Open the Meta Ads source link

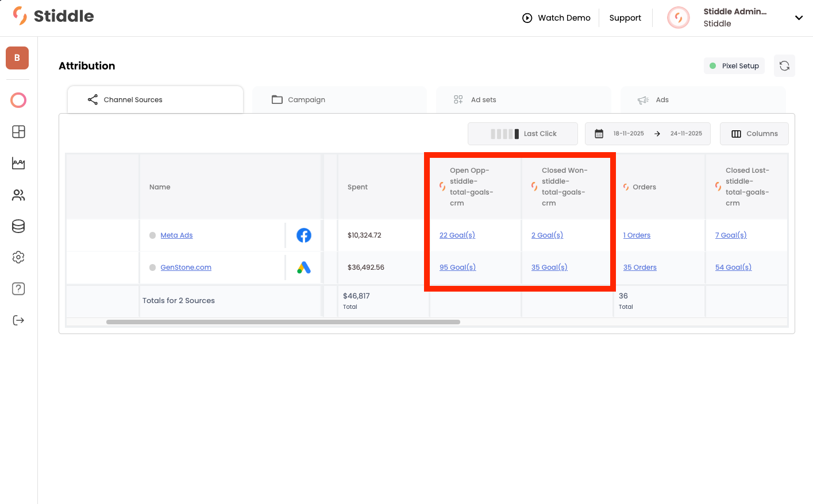tap(176, 235)
